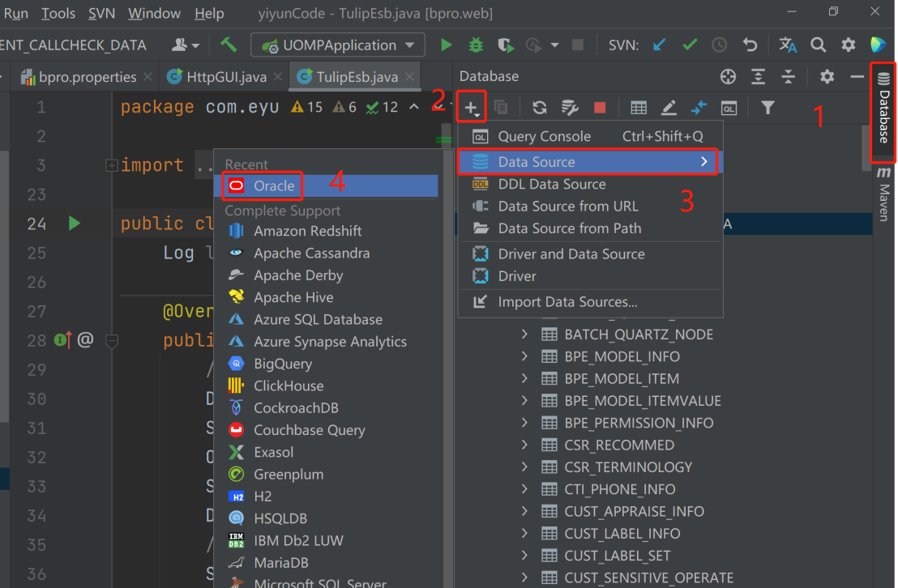Refresh the database with the reload icon
898x588 pixels.
click(x=539, y=108)
